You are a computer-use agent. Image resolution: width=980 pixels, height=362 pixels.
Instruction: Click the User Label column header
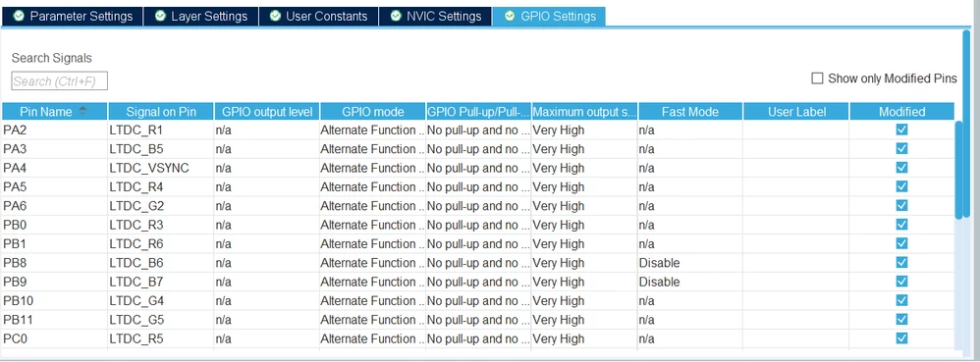click(796, 112)
